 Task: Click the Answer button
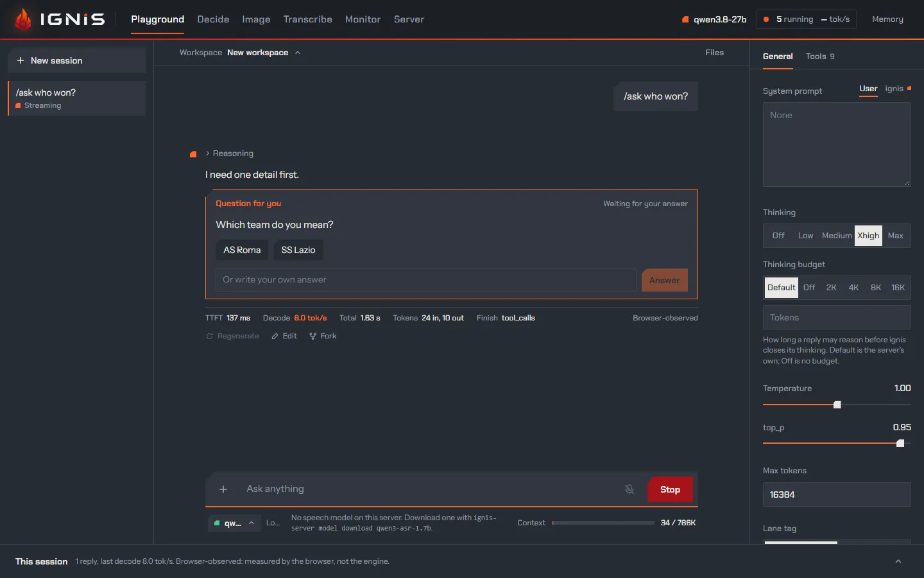click(x=664, y=280)
